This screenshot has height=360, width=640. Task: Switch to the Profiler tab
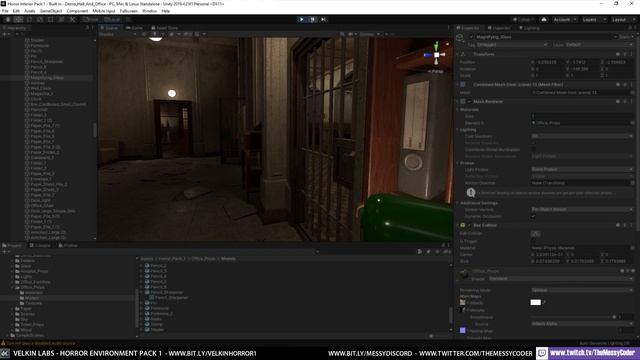coord(68,245)
